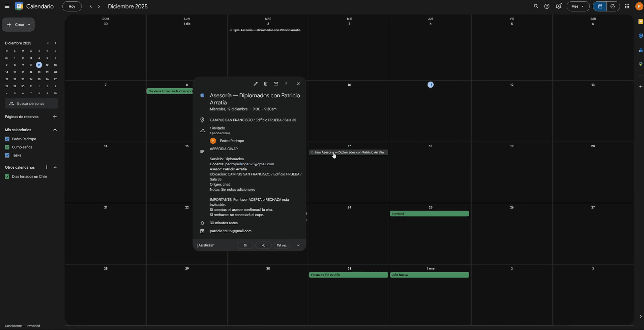Screen dimensions: 644x330
Task: Switch to Tasks view tab
Action: [x=613, y=6]
